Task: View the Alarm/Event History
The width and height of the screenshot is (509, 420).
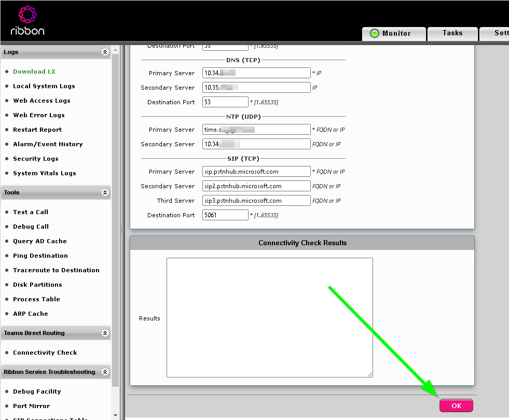Action: pyautogui.click(x=47, y=144)
